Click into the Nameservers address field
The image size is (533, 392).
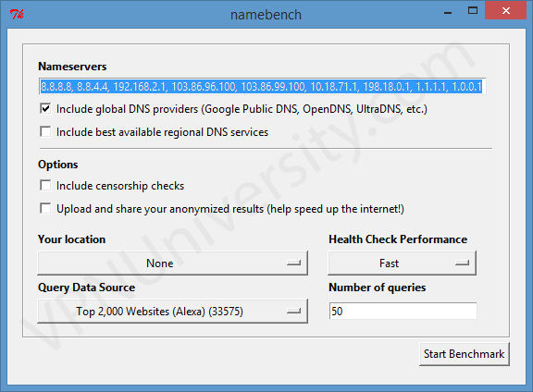point(262,87)
